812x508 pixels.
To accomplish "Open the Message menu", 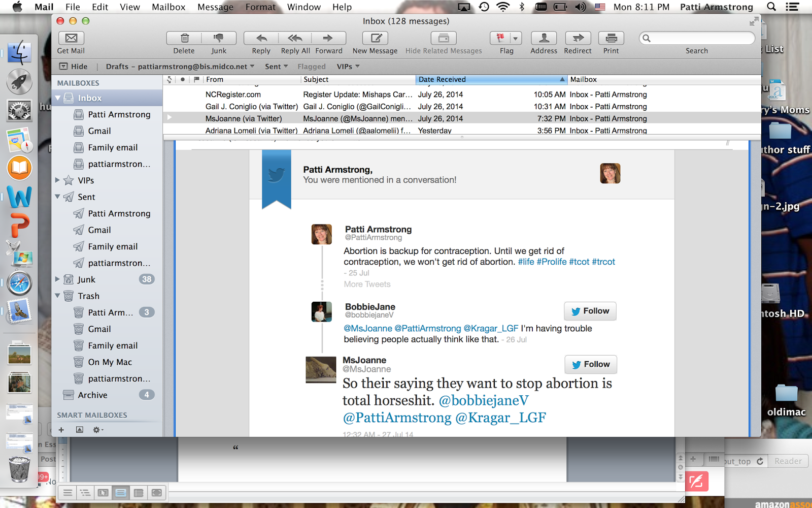I will click(215, 7).
